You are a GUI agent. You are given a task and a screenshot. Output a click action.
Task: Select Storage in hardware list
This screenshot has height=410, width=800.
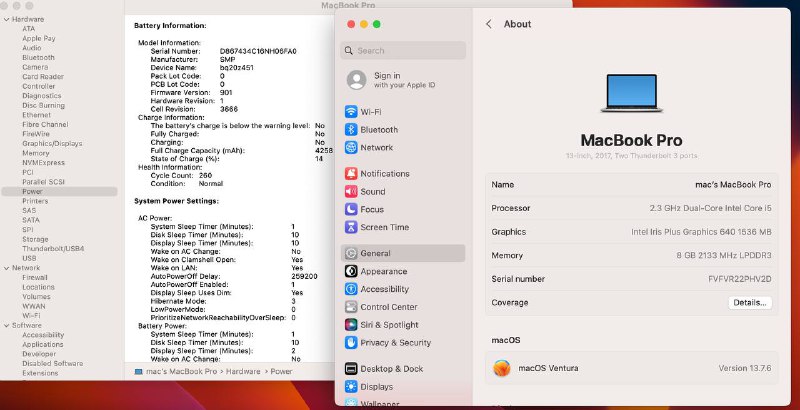click(35, 239)
